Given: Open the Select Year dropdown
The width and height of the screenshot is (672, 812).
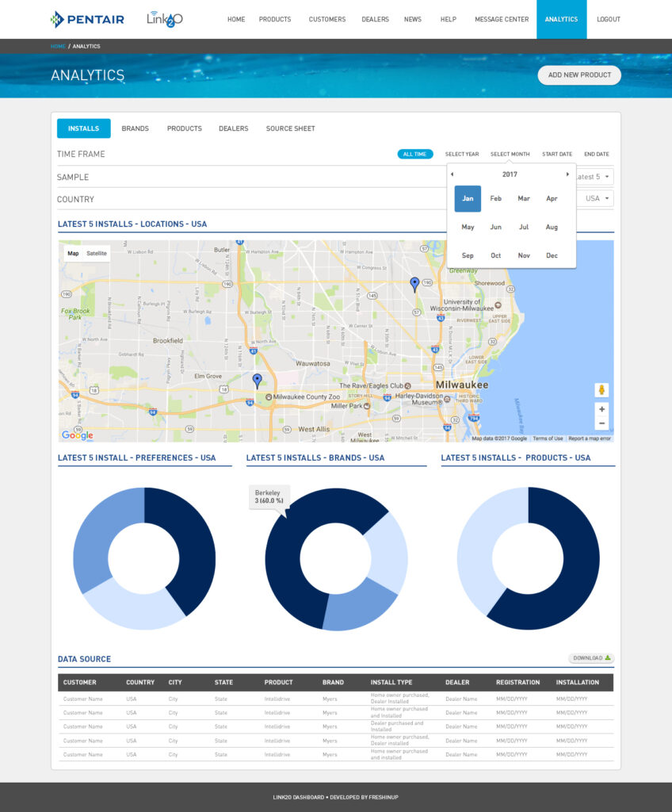Looking at the screenshot, I should click(461, 154).
